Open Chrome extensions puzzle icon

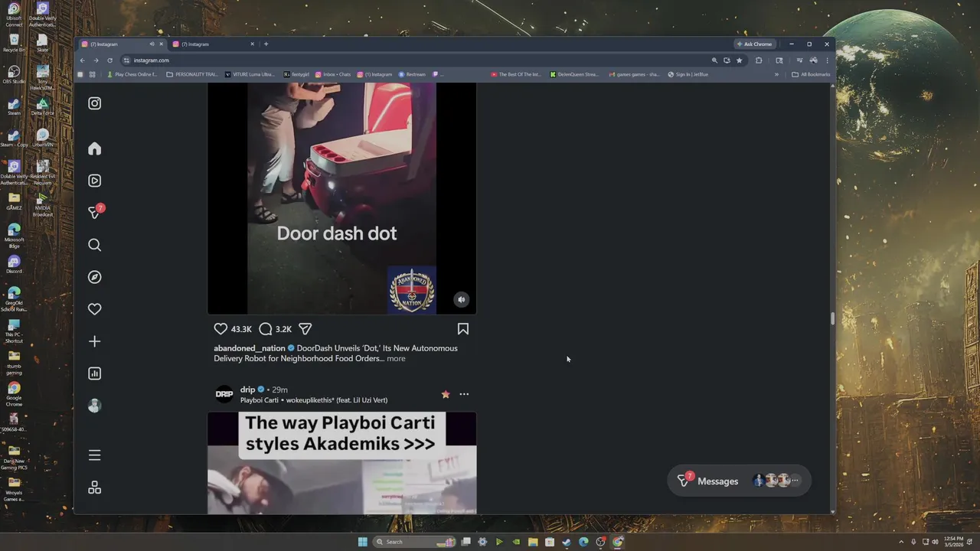759,60
